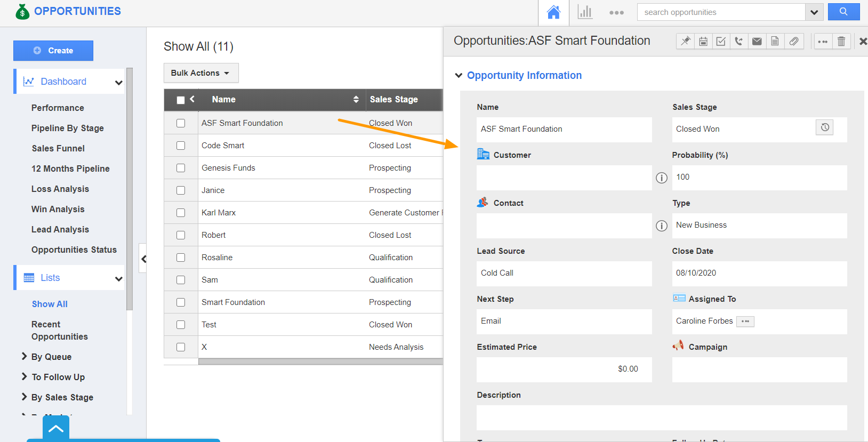The image size is (868, 442).
Task: Expand the By Queue tree item
Action: point(24,357)
